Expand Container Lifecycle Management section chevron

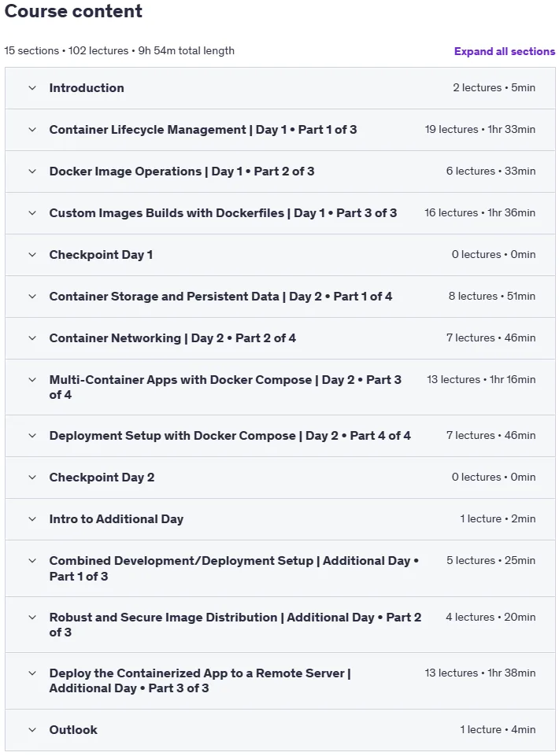(32, 129)
